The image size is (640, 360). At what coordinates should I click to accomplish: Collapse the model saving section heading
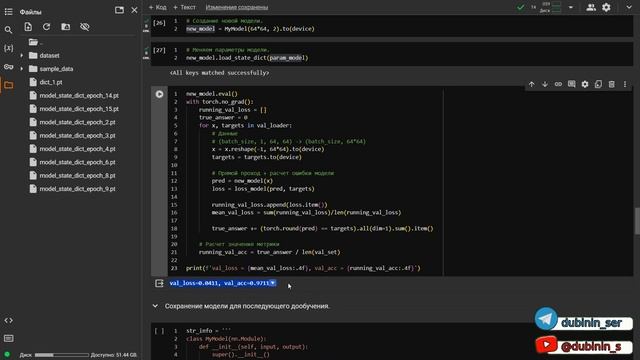[x=155, y=306]
